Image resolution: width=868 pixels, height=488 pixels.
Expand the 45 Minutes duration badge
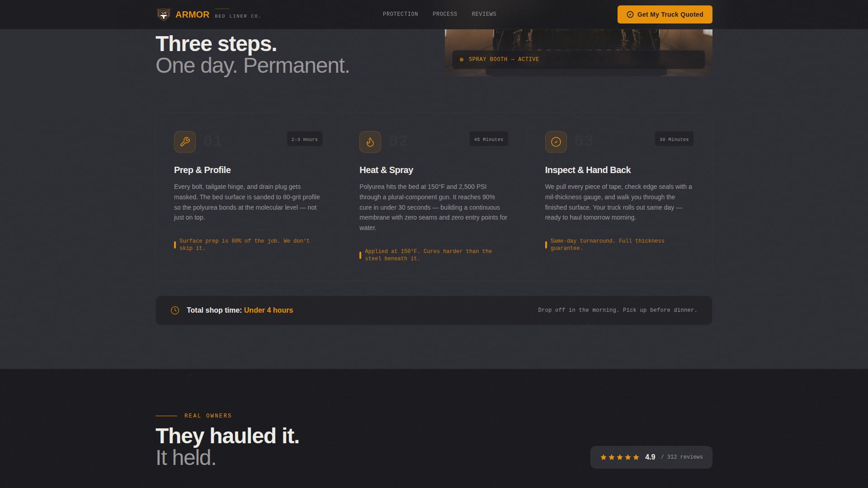tap(488, 139)
